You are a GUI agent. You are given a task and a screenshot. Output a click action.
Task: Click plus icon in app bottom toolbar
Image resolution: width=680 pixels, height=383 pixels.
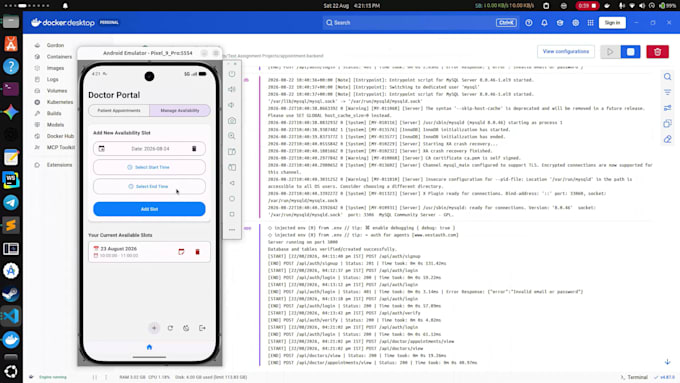(154, 328)
